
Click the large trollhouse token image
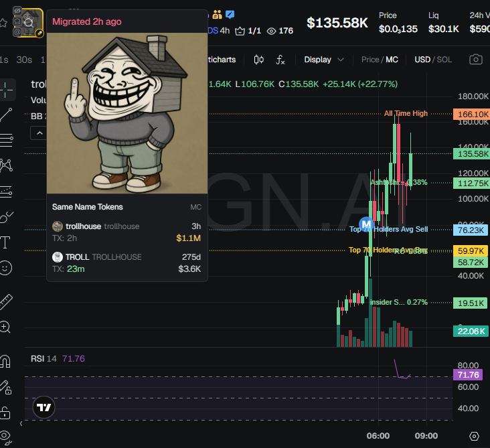[x=127, y=113]
